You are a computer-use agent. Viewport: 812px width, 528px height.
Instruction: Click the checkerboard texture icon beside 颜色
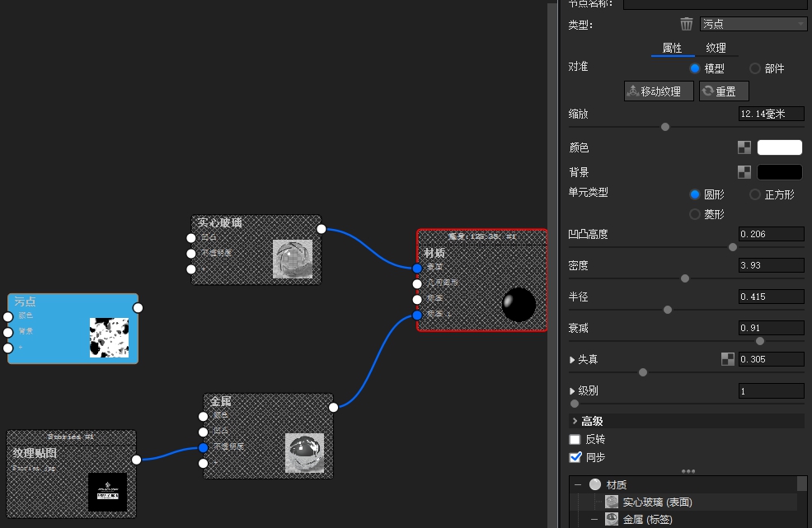[x=744, y=147]
